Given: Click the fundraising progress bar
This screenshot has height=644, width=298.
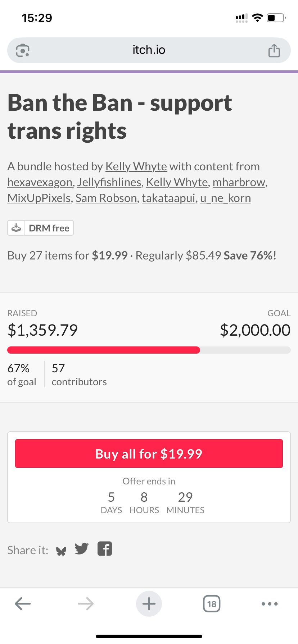Looking at the screenshot, I should coord(149,350).
